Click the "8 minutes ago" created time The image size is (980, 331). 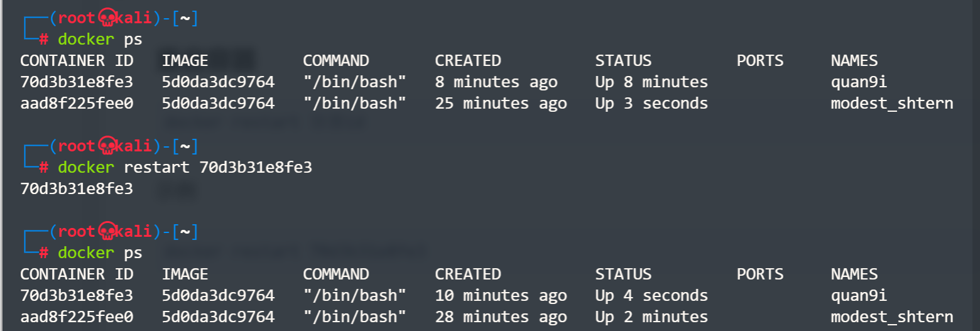coord(496,82)
